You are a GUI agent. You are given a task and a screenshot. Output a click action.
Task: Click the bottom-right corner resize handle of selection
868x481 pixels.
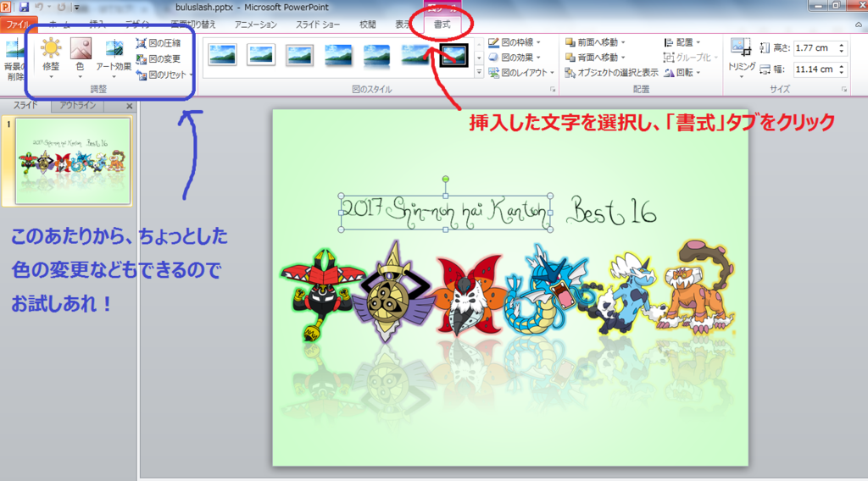(x=551, y=229)
